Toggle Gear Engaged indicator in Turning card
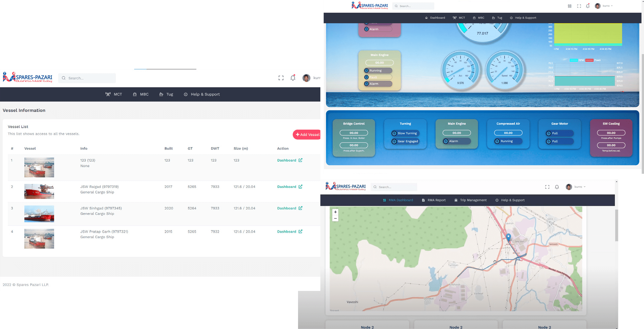The width and height of the screenshot is (644, 329). point(405,142)
